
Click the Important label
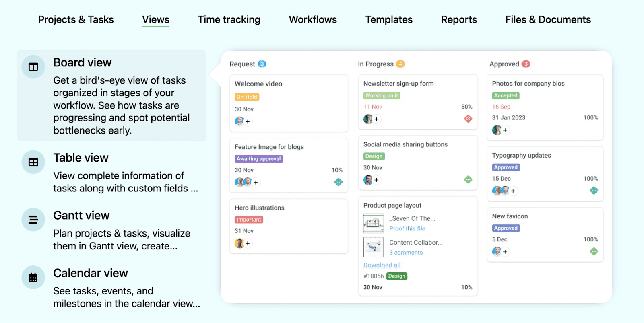point(249,220)
